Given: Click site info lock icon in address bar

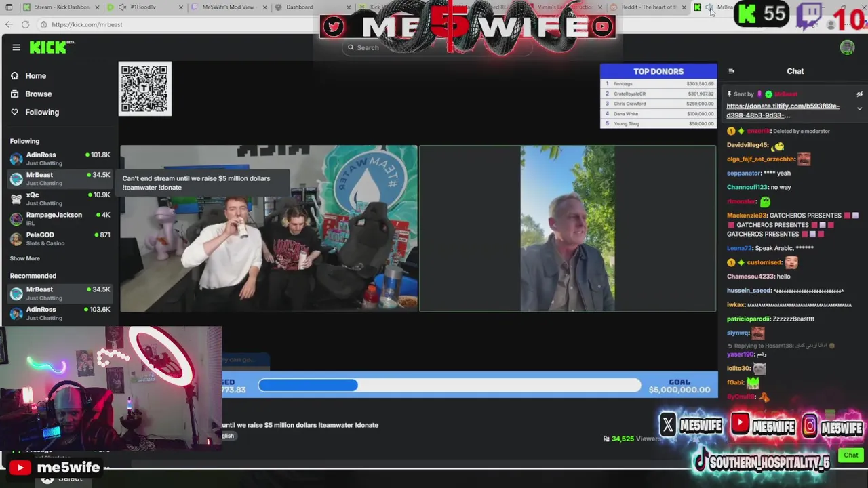Looking at the screenshot, I should pos(43,24).
